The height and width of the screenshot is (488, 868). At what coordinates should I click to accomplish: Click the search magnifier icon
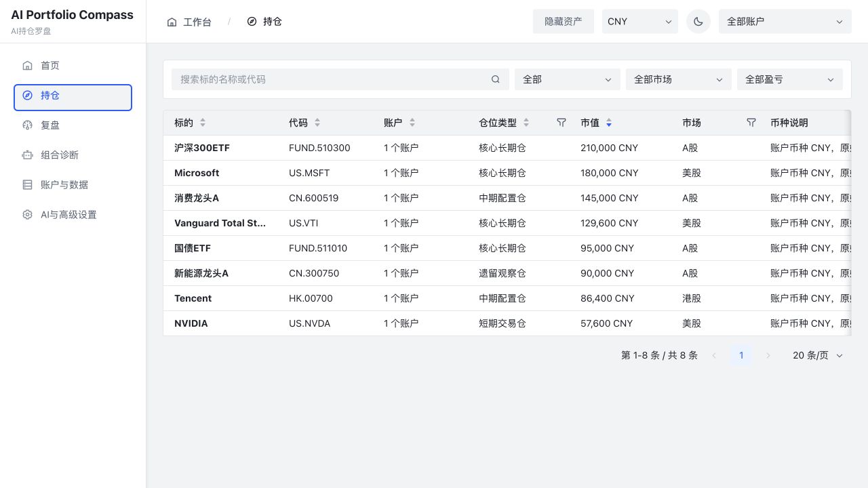point(496,79)
